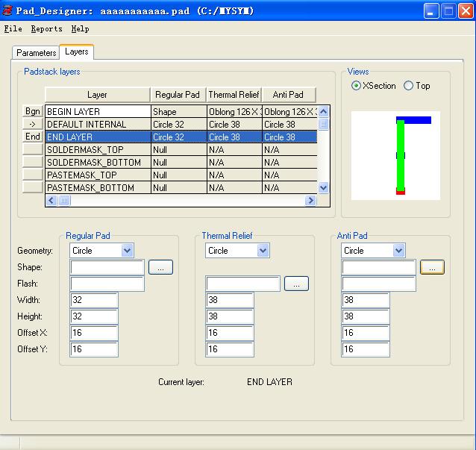Click the Thermal Relief flash browse button
The height and width of the screenshot is (450, 476).
pyautogui.click(x=296, y=284)
